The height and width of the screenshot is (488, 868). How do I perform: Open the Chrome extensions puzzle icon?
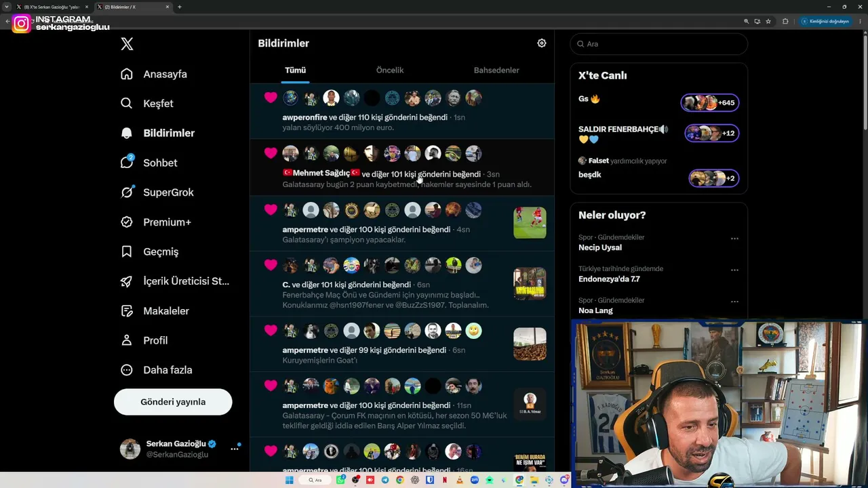click(785, 21)
